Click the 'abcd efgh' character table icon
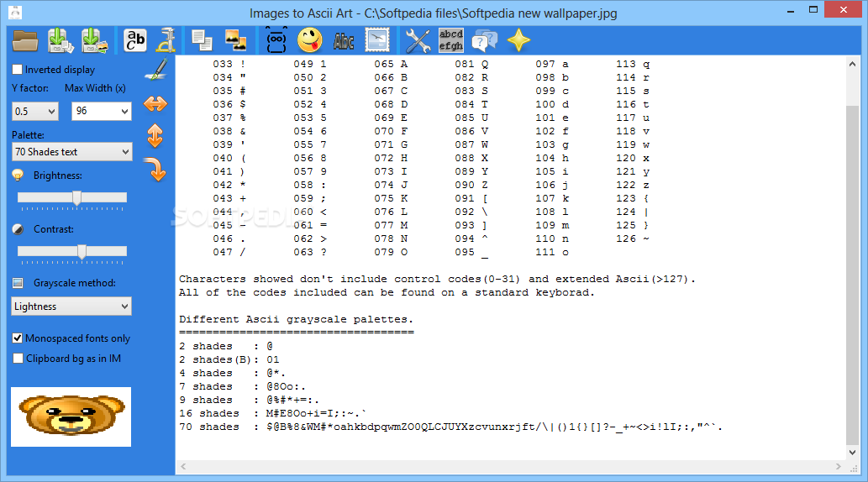Image resolution: width=868 pixels, height=482 pixels. click(451, 39)
